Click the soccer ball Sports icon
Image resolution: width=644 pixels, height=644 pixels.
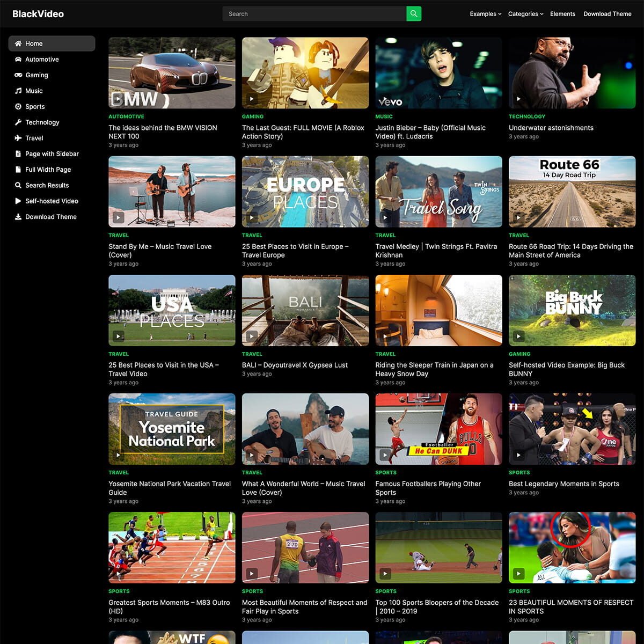(18, 107)
